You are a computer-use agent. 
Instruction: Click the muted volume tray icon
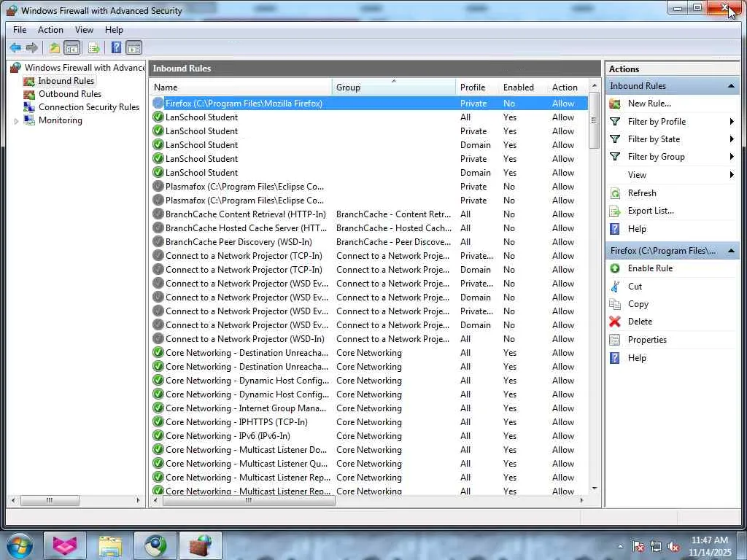[673, 547]
